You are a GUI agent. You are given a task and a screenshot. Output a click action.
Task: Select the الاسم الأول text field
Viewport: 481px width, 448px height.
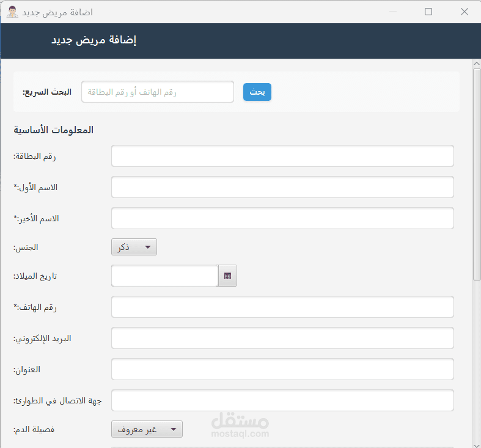pyautogui.click(x=282, y=187)
